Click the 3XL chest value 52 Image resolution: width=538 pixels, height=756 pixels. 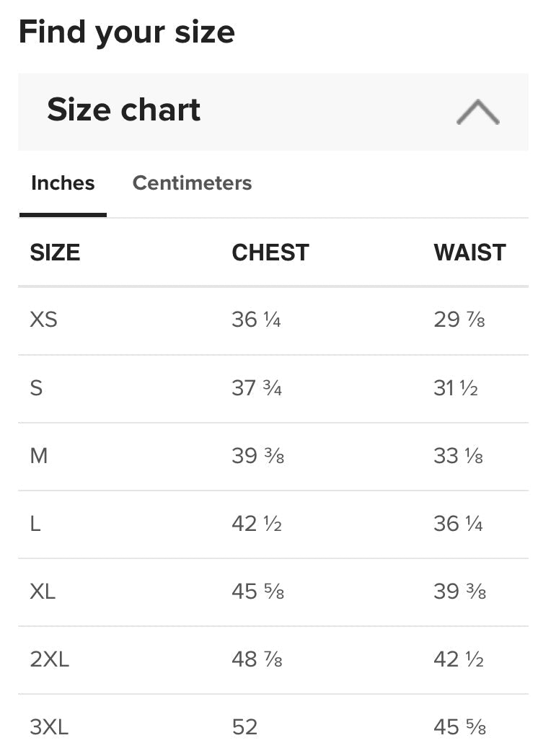[x=244, y=727]
